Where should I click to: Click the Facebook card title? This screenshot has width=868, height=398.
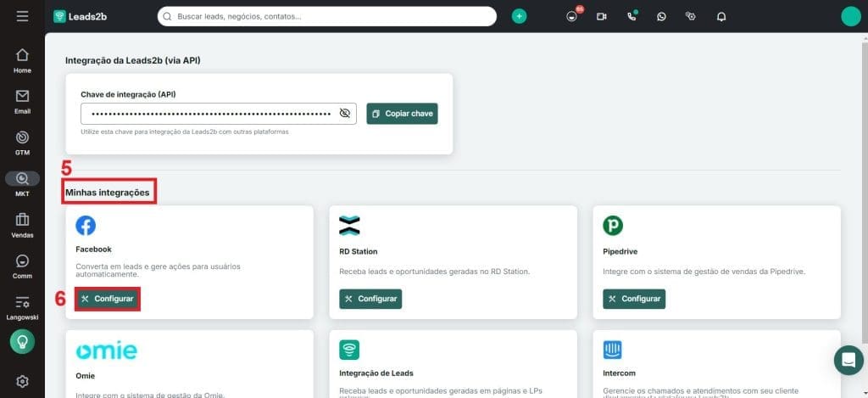click(93, 249)
